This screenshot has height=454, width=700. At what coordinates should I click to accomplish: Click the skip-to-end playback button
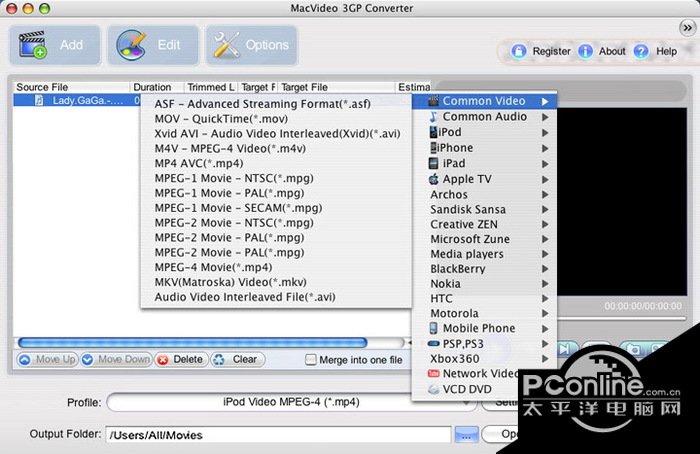pyautogui.click(x=565, y=349)
